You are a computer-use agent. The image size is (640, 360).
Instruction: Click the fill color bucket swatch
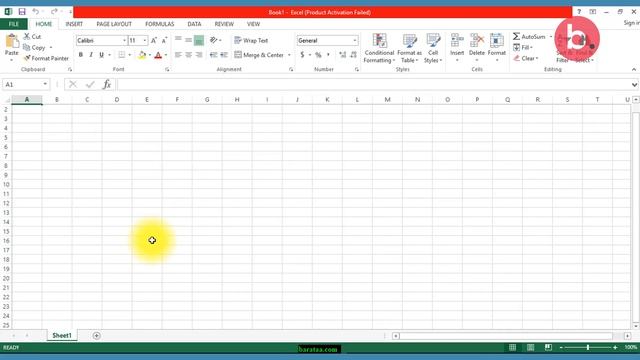click(x=142, y=55)
